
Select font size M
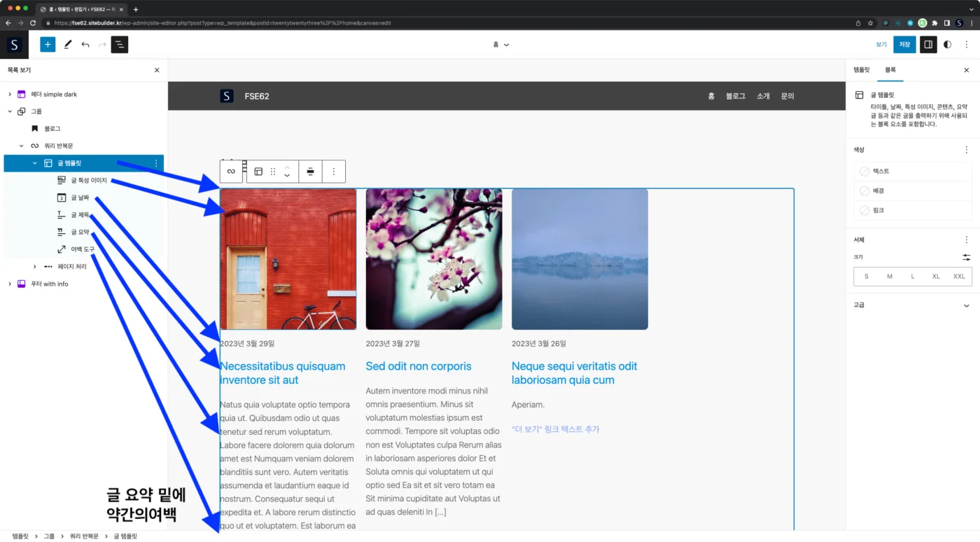coord(890,277)
